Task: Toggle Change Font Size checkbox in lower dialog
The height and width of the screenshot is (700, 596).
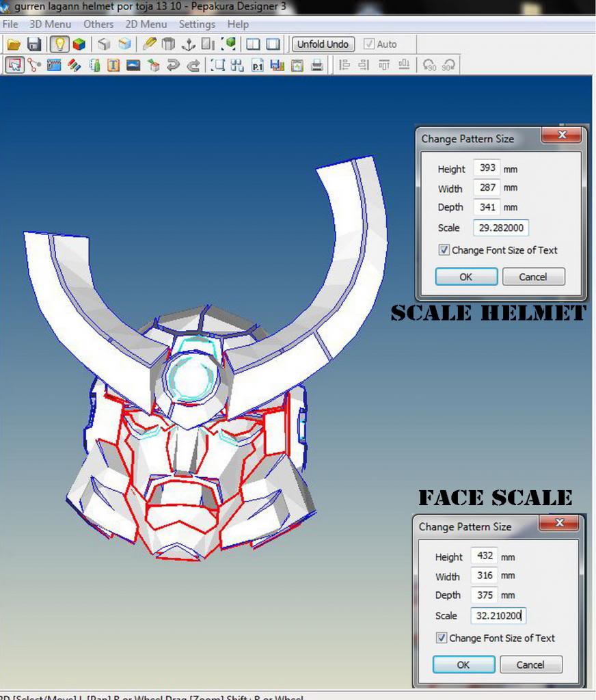Action: pos(441,638)
